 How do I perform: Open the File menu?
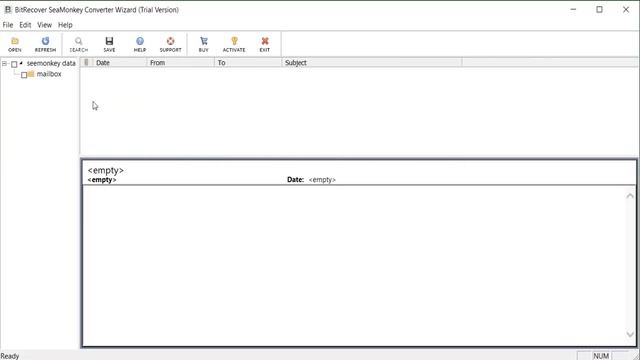click(x=8, y=25)
